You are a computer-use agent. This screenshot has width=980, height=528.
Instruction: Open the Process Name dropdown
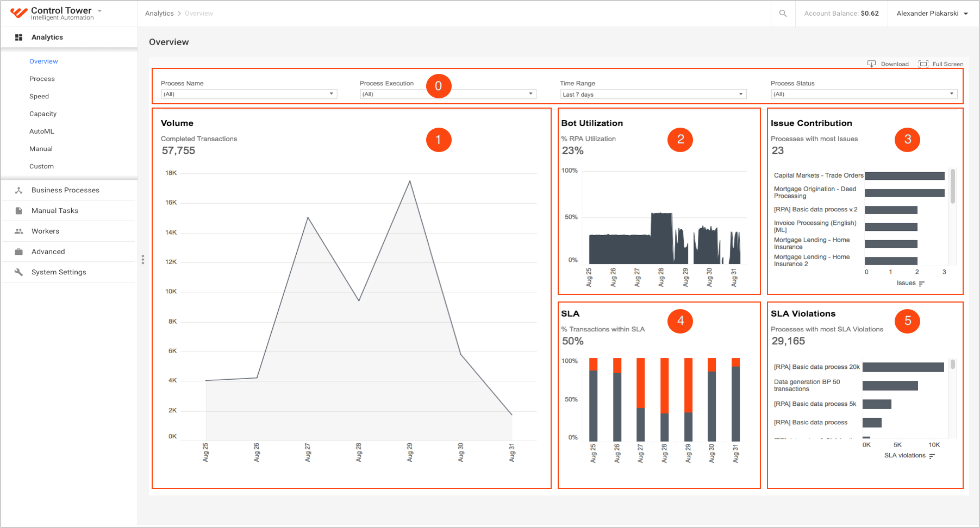[x=249, y=94]
